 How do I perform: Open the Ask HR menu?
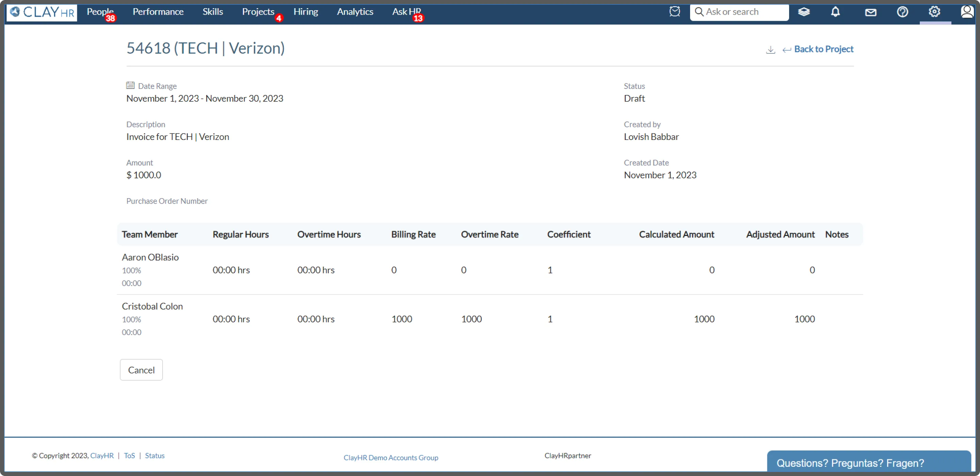coord(406,12)
